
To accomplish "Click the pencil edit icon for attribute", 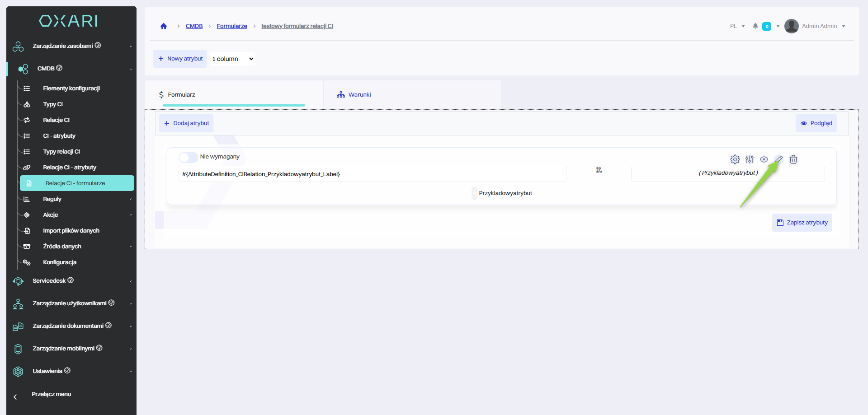I will pos(778,159).
